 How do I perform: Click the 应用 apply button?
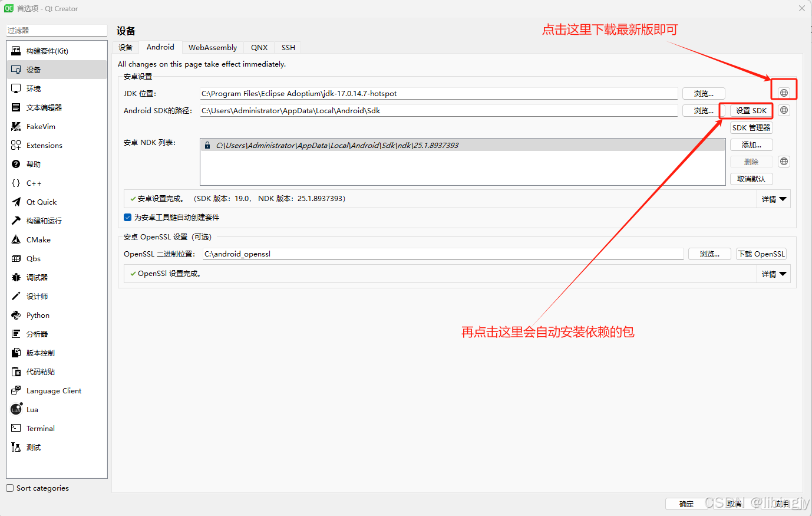(782, 504)
